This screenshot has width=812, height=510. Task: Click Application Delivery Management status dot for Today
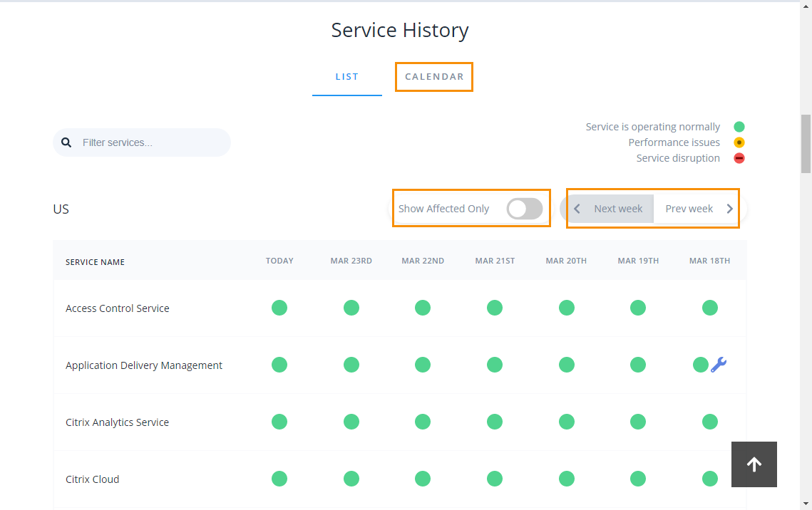[279, 365]
